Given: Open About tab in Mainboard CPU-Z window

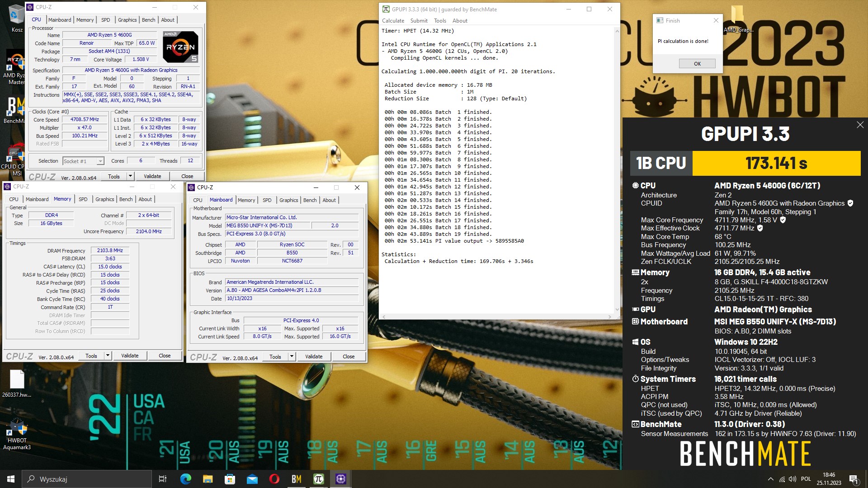Looking at the screenshot, I should [x=329, y=200].
